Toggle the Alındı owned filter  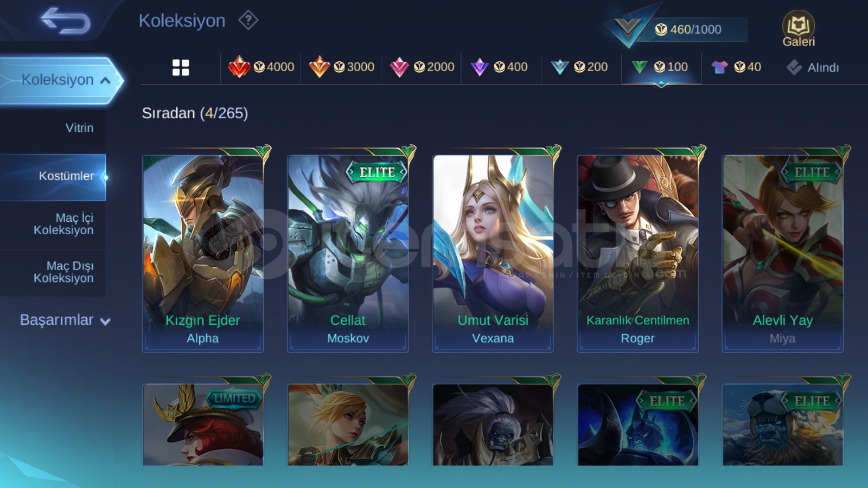pyautogui.click(x=812, y=67)
